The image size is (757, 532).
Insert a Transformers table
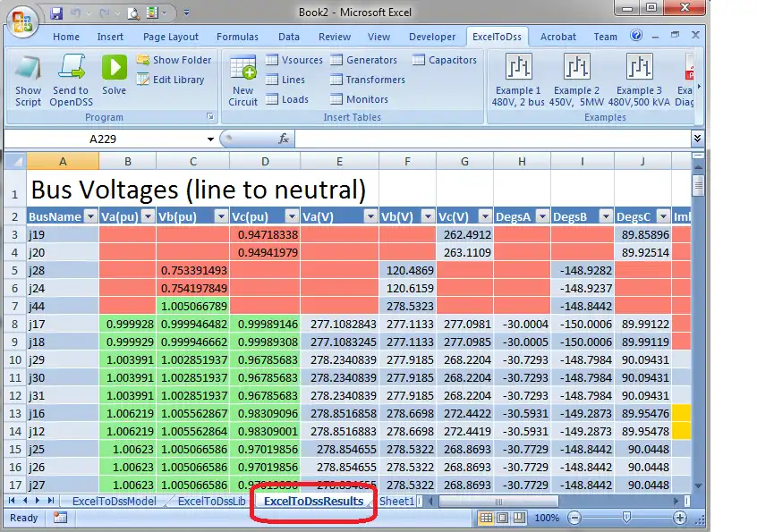368,80
